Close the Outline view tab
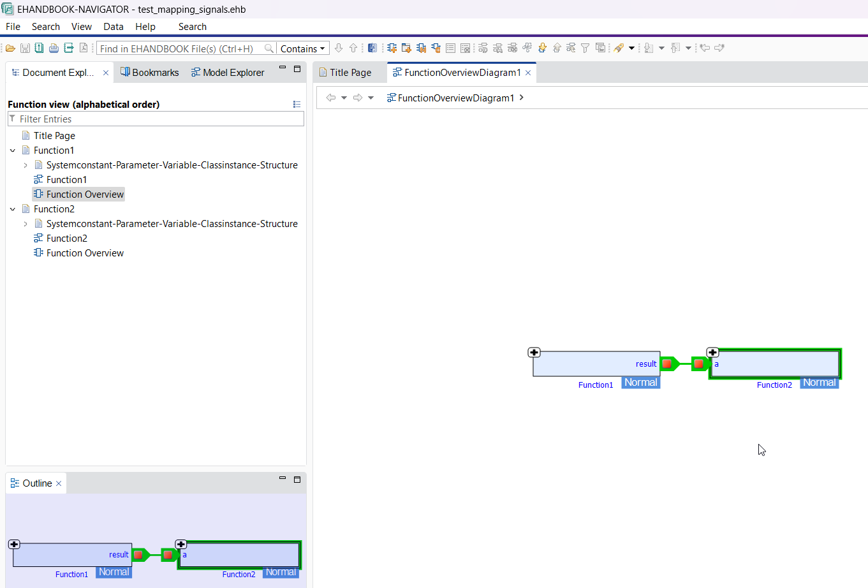This screenshot has width=868, height=588. pyautogui.click(x=59, y=483)
